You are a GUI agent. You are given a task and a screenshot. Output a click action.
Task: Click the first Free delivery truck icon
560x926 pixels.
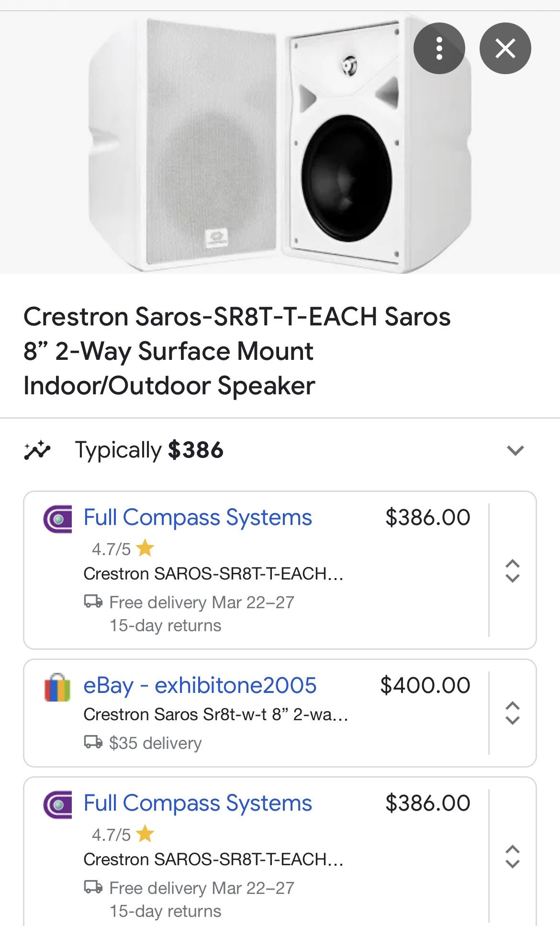pos(93,601)
